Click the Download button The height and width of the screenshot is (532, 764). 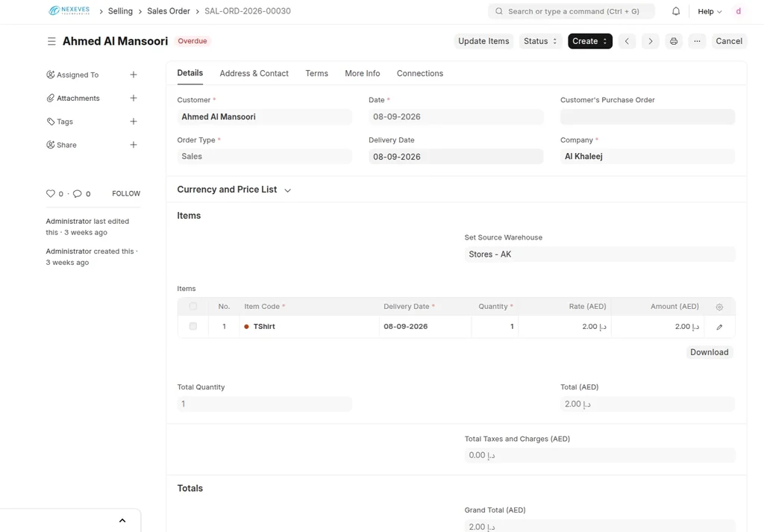[x=710, y=352]
